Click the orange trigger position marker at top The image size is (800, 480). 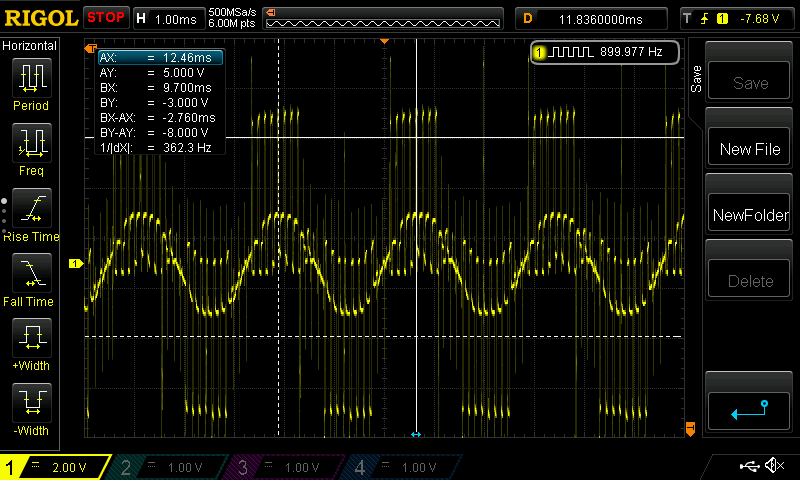click(385, 41)
